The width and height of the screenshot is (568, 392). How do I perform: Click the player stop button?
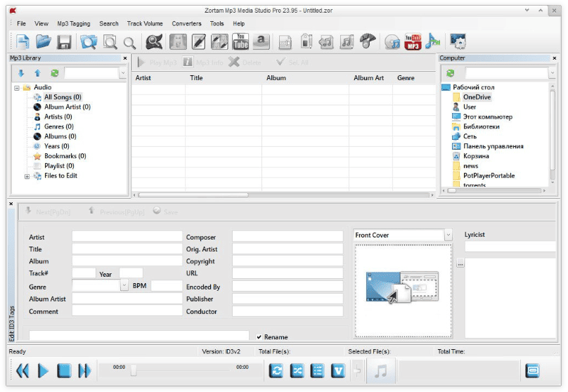(x=64, y=371)
